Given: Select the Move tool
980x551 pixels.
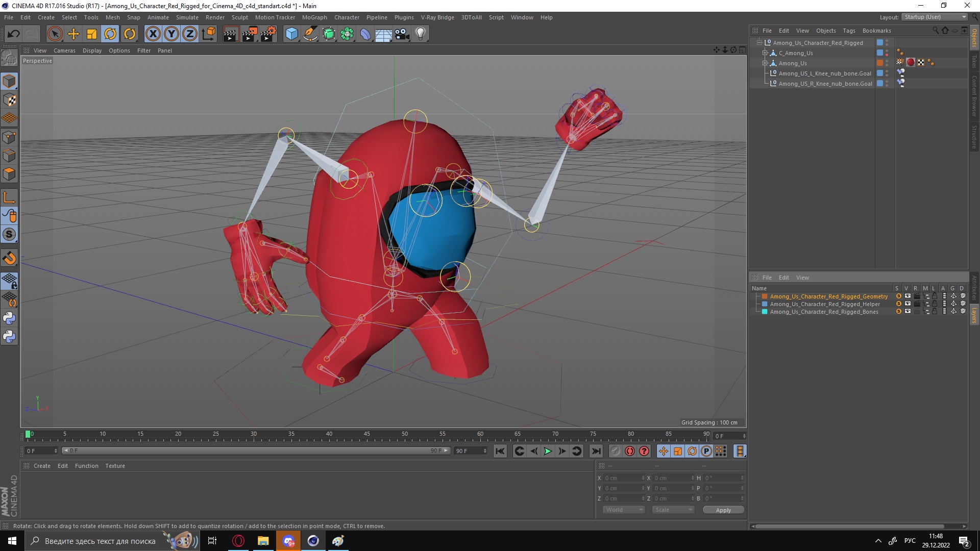Looking at the screenshot, I should (x=73, y=34).
